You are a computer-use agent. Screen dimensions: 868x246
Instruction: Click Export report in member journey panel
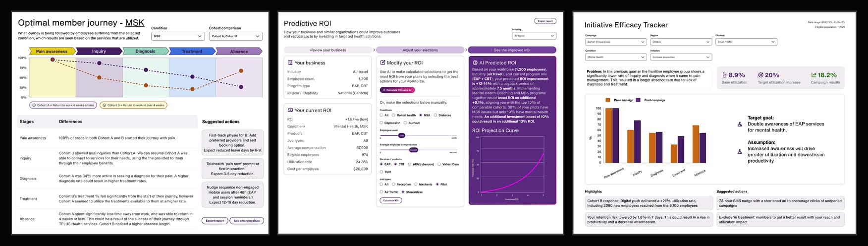pyautogui.click(x=215, y=221)
